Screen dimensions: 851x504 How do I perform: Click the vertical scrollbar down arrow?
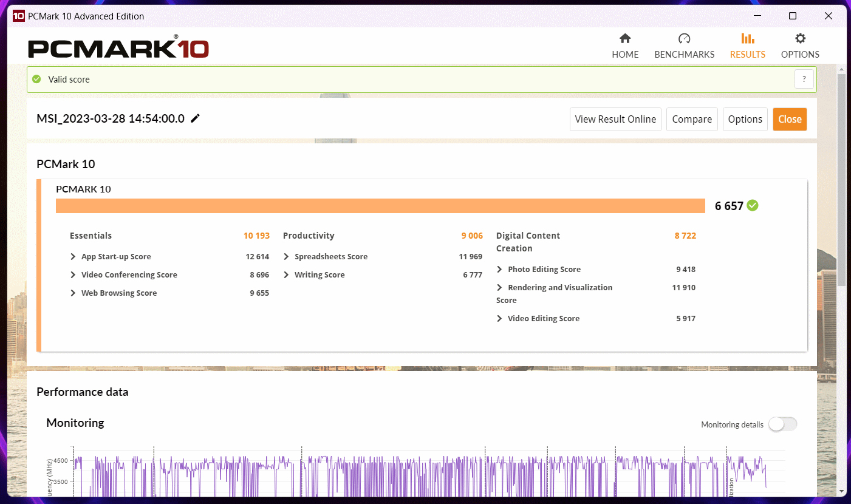[841, 491]
